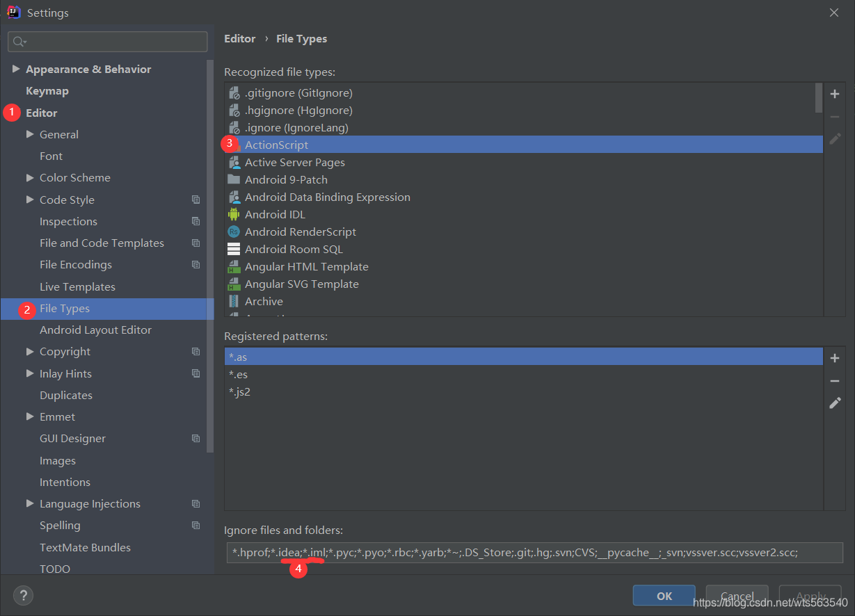Click the Archive file type icon
Screen dimensions: 855x616
[234, 302]
